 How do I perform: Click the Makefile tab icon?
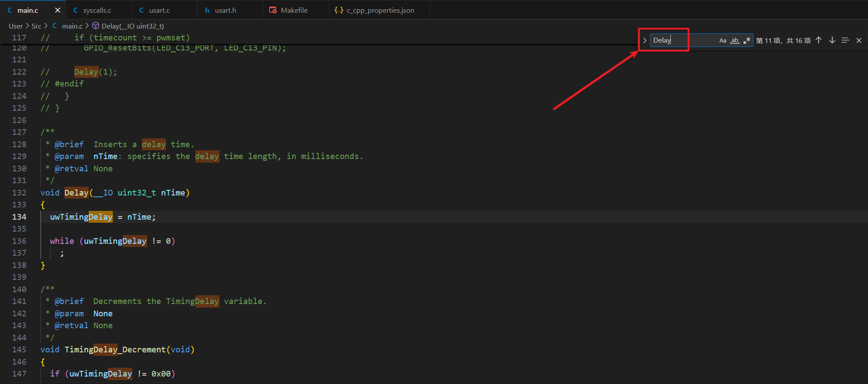(273, 10)
